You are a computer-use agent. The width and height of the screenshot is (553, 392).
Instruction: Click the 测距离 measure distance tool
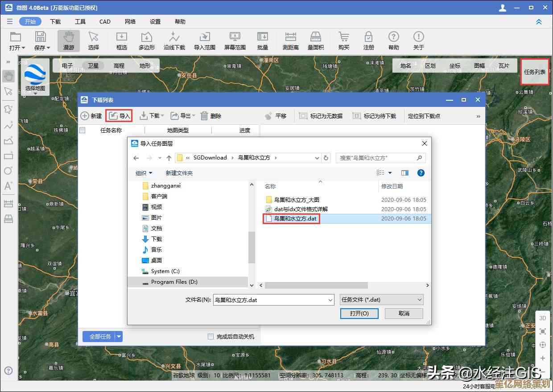click(x=290, y=41)
